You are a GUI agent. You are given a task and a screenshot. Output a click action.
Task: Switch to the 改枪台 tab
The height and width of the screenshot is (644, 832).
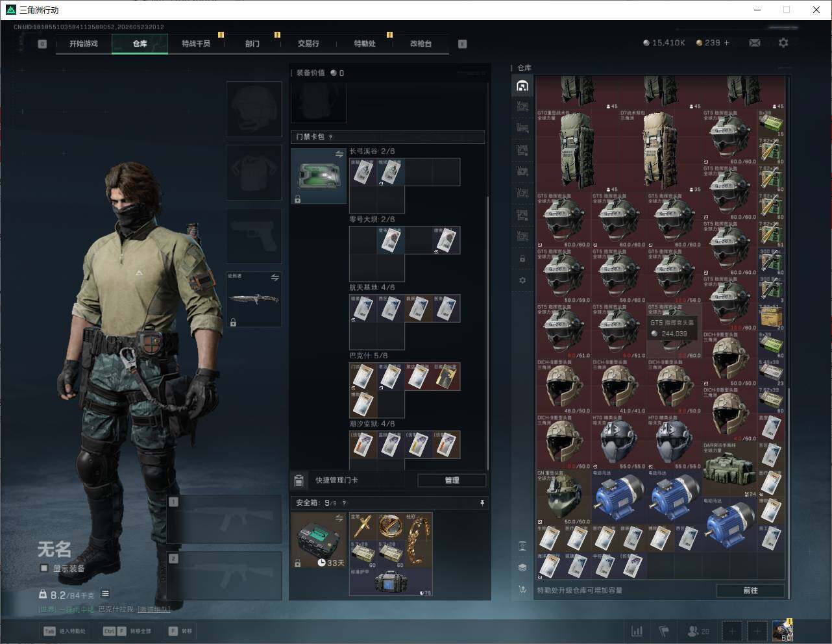click(x=421, y=43)
